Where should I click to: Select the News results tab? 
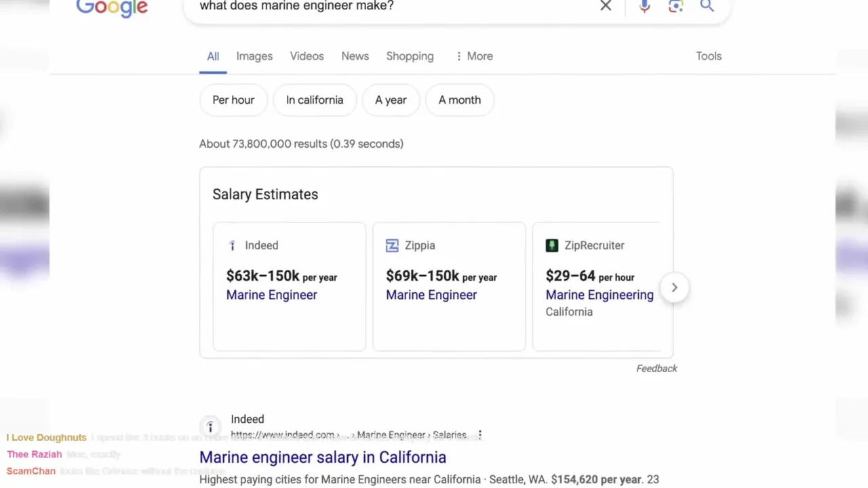pyautogui.click(x=355, y=56)
